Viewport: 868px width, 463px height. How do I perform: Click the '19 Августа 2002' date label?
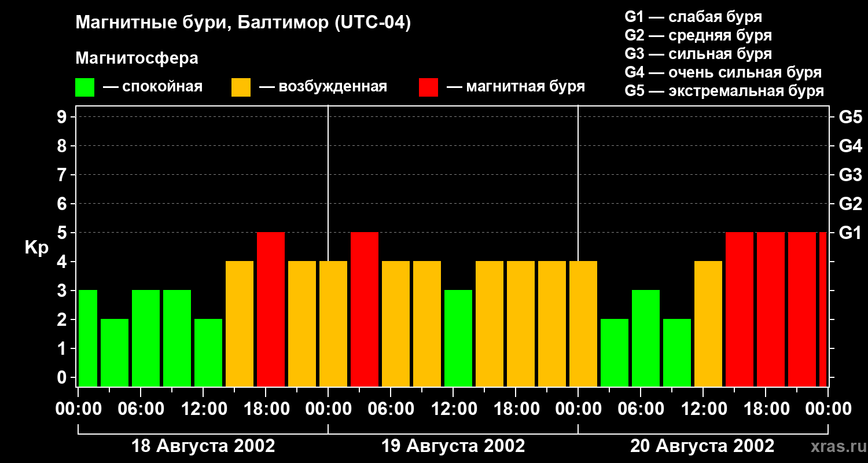453,446
